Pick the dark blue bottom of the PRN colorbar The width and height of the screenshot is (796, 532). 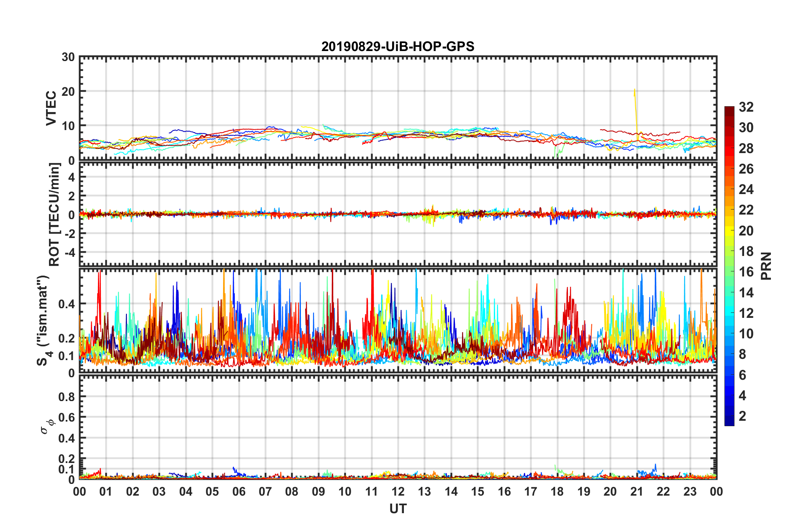point(729,422)
